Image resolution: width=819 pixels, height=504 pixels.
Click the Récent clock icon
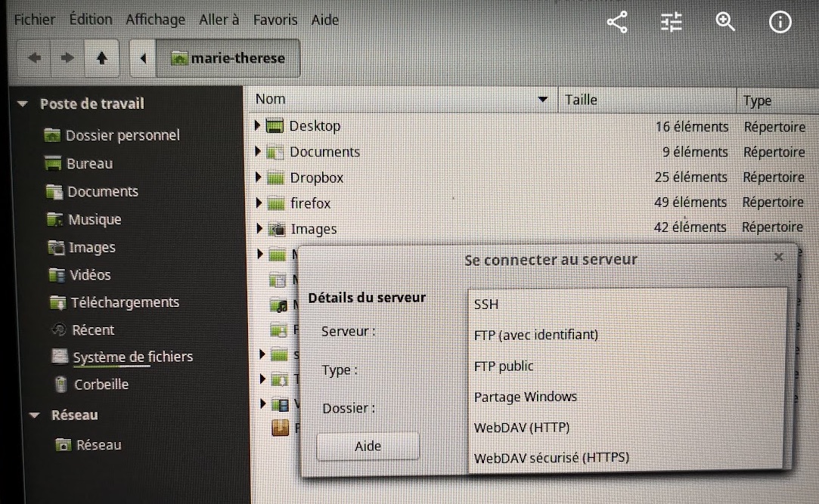coord(59,329)
